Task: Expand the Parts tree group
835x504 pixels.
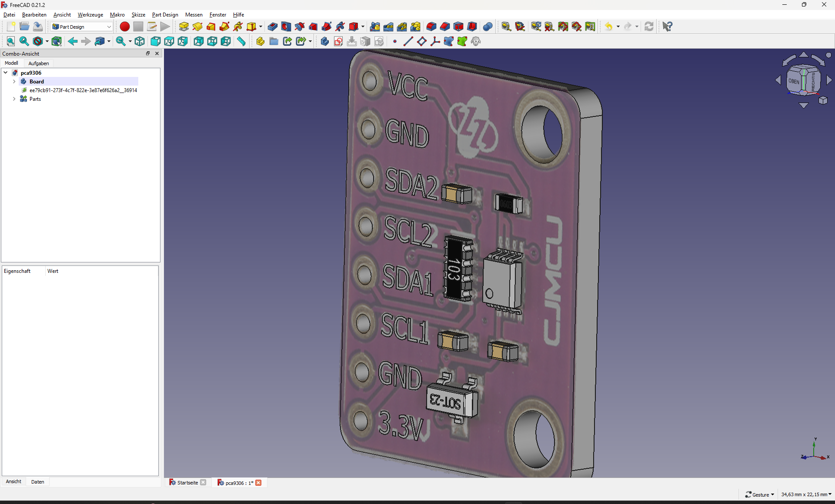Action: [14, 99]
